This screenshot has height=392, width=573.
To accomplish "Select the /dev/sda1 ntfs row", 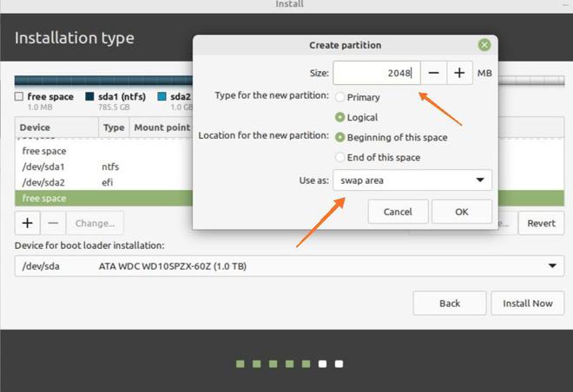I will pyautogui.click(x=104, y=167).
